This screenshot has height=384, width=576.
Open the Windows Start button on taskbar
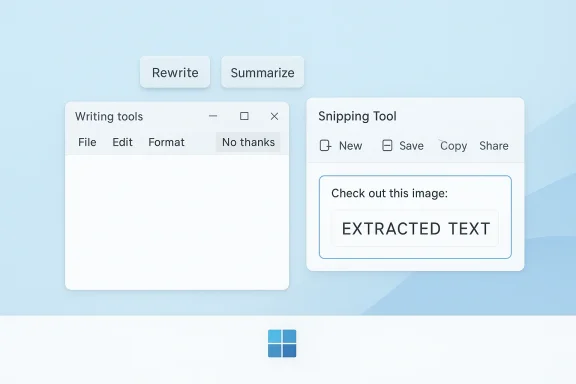pyautogui.click(x=282, y=343)
